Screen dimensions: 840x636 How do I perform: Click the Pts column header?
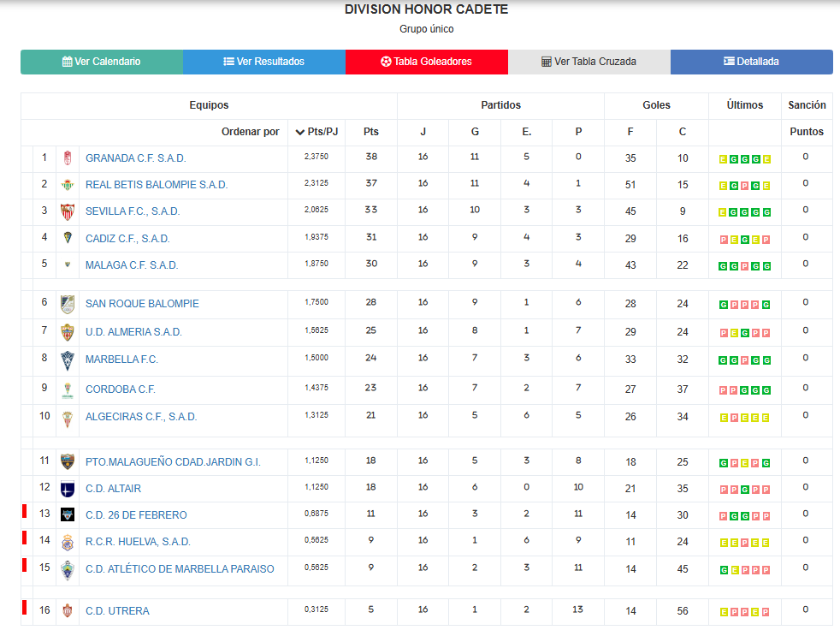(x=370, y=132)
